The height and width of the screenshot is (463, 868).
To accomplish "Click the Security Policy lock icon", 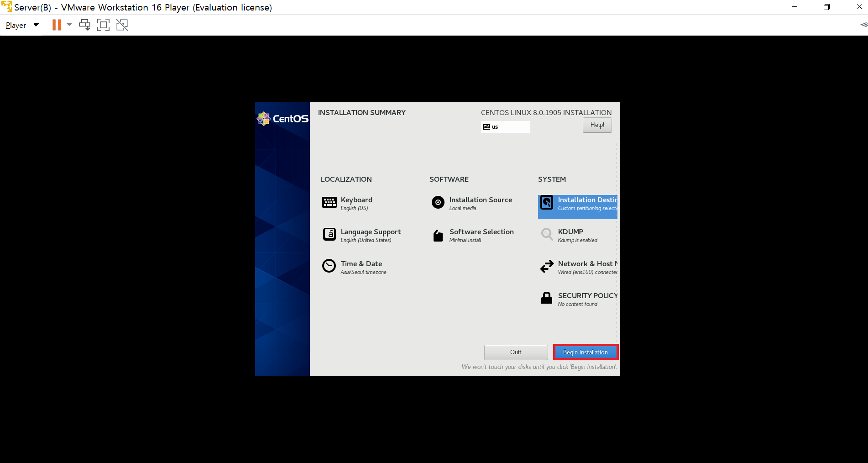I will [547, 298].
